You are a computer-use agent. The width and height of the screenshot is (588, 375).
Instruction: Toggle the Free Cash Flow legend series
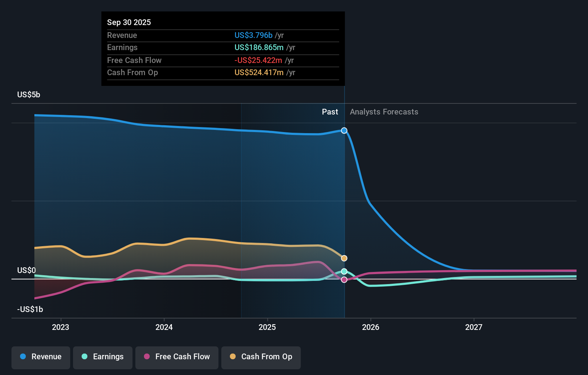(177, 357)
